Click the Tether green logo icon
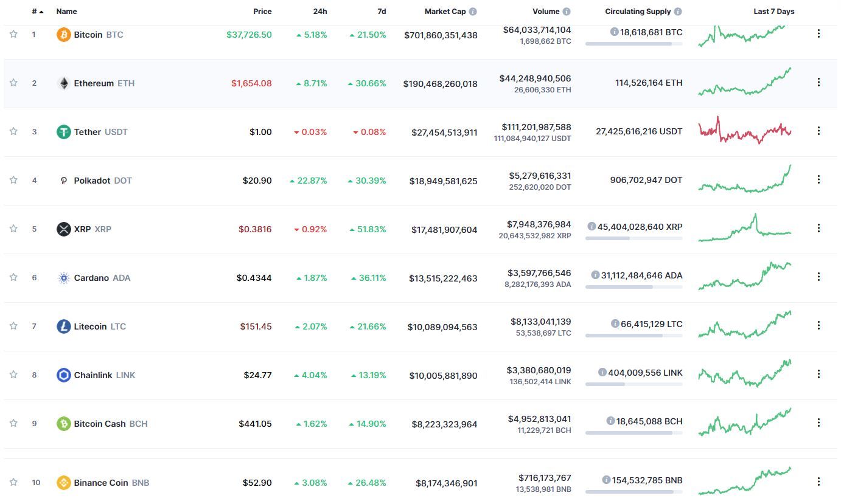 click(x=63, y=132)
